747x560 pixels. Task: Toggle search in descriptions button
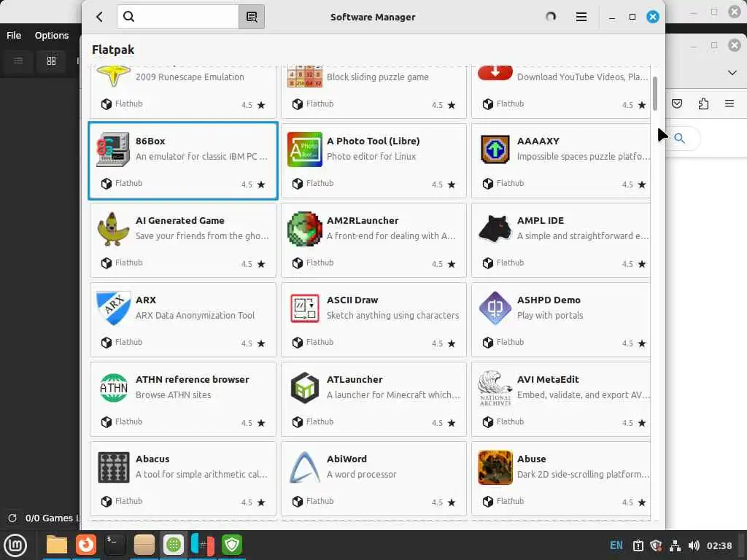(252, 17)
